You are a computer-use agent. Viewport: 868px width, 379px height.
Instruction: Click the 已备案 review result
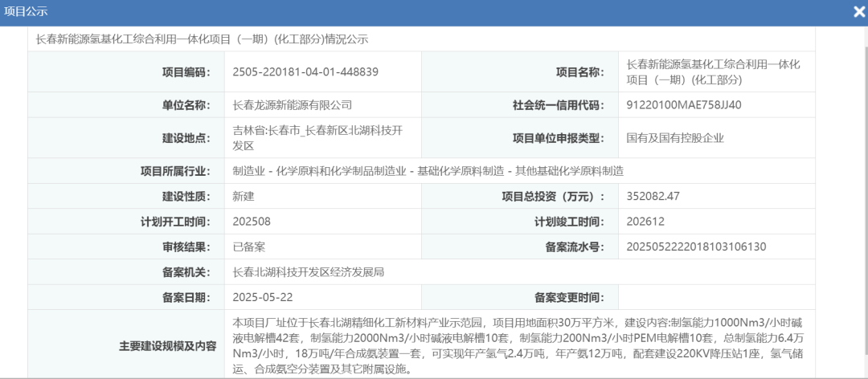pyautogui.click(x=248, y=247)
